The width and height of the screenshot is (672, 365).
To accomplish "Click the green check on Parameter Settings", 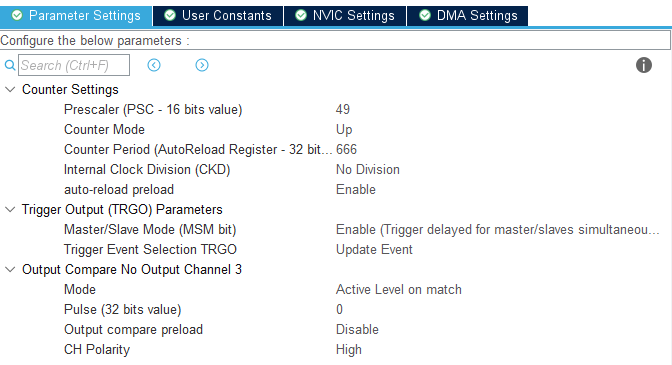I will pos(17,15).
